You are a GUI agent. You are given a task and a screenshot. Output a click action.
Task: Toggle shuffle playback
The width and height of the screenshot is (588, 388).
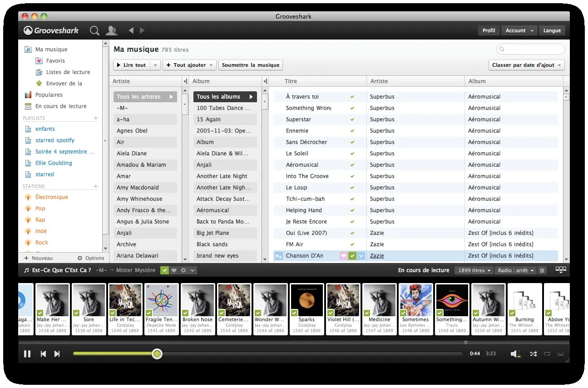(x=533, y=354)
